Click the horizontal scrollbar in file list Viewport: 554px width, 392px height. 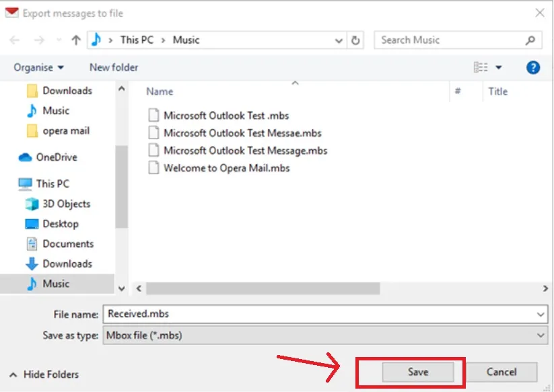point(263,288)
